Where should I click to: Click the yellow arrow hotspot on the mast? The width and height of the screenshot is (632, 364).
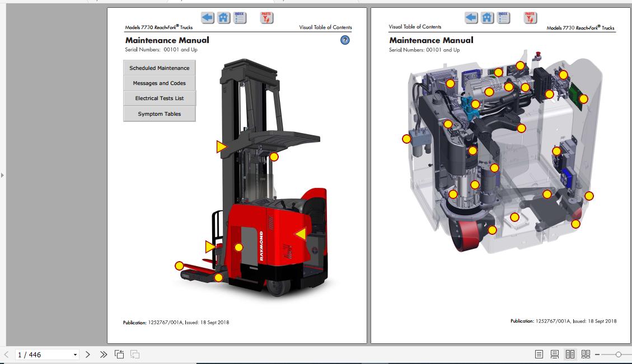click(222, 147)
